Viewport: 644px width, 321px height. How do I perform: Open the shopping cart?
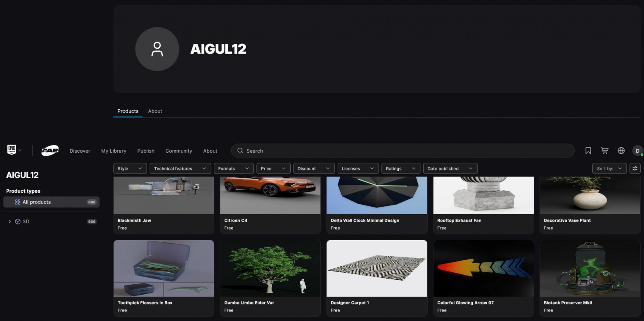coord(605,151)
